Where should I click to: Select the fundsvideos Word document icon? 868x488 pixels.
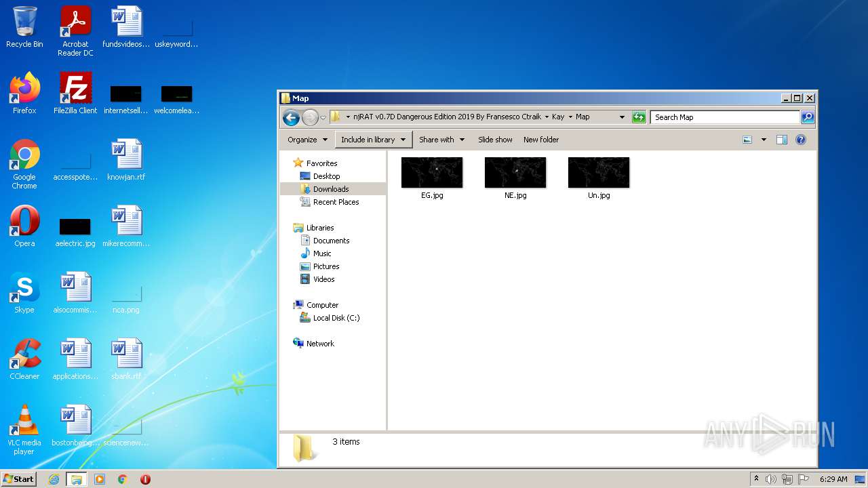click(x=126, y=27)
